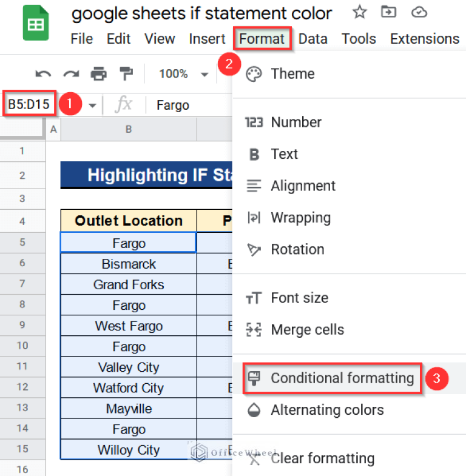This screenshot has height=476, width=466.
Task: Choose Conditional formatting from the menu
Action: 342,378
